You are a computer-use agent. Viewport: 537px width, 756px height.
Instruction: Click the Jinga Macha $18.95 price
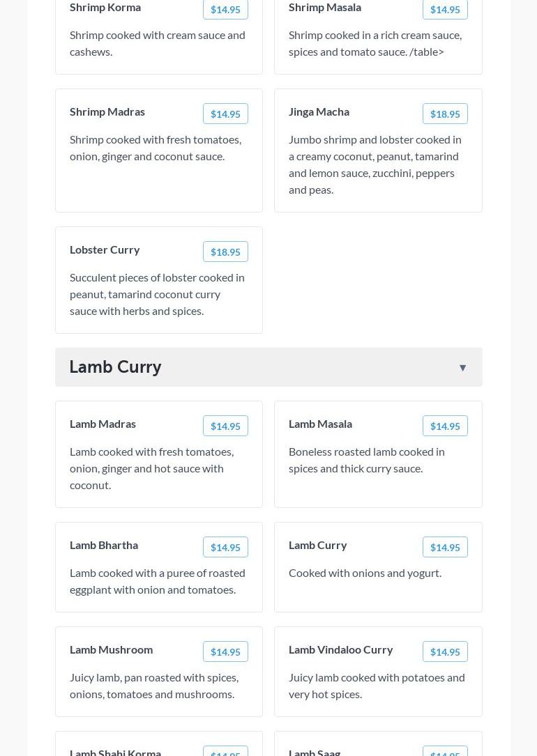(445, 114)
